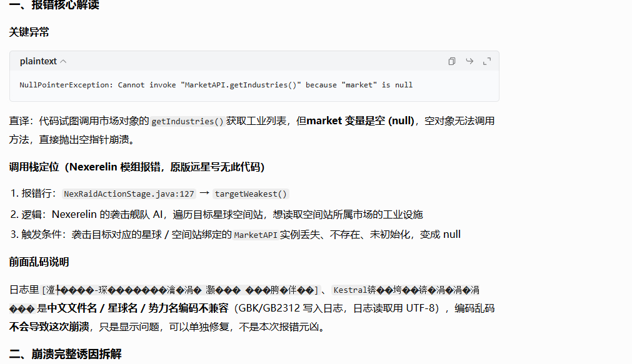
Task: Click the heading '调用栈定位' with Nexerelin
Action: 137,167
